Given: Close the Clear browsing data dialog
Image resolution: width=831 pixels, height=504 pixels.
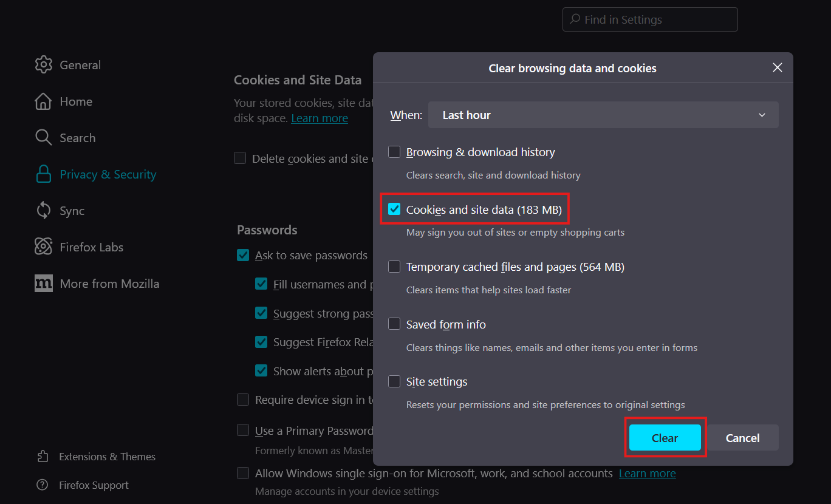Looking at the screenshot, I should tap(777, 68).
